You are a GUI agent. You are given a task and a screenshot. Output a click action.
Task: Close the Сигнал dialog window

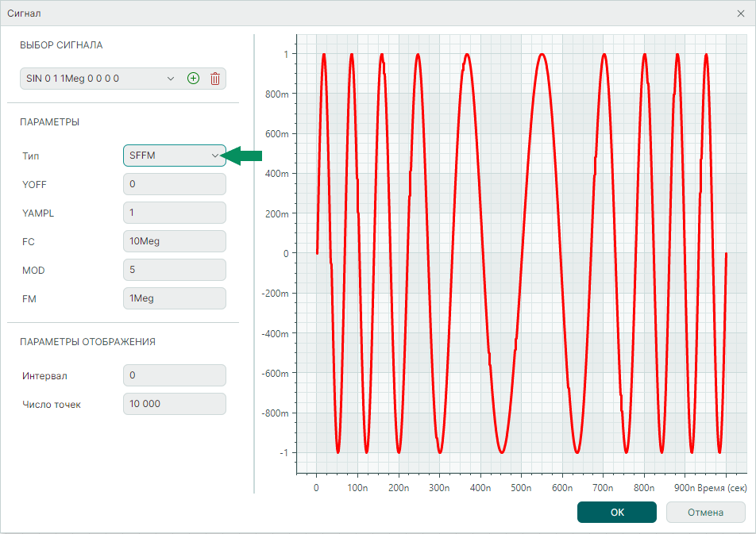[740, 13]
